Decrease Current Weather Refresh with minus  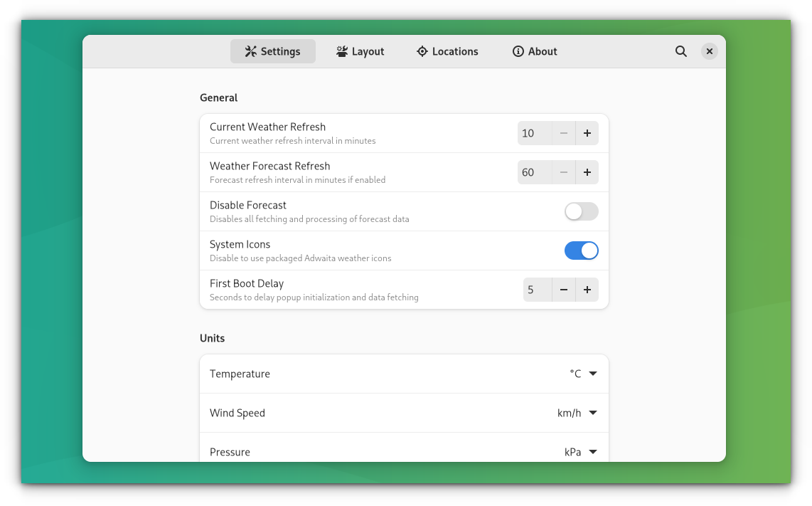[564, 133]
